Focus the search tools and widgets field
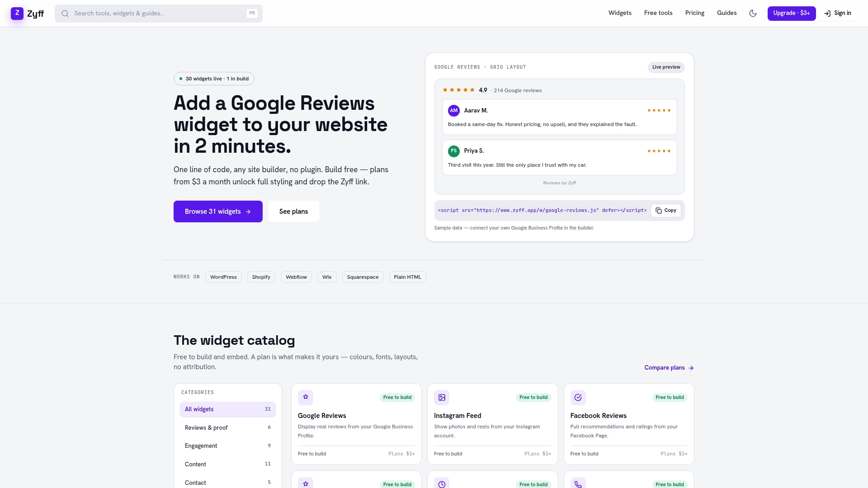The height and width of the screenshot is (488, 868). point(159,14)
